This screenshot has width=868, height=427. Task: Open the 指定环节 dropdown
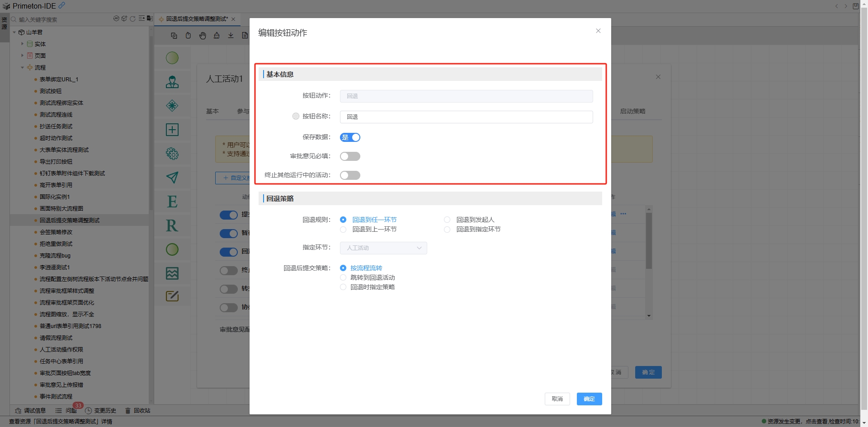click(383, 248)
